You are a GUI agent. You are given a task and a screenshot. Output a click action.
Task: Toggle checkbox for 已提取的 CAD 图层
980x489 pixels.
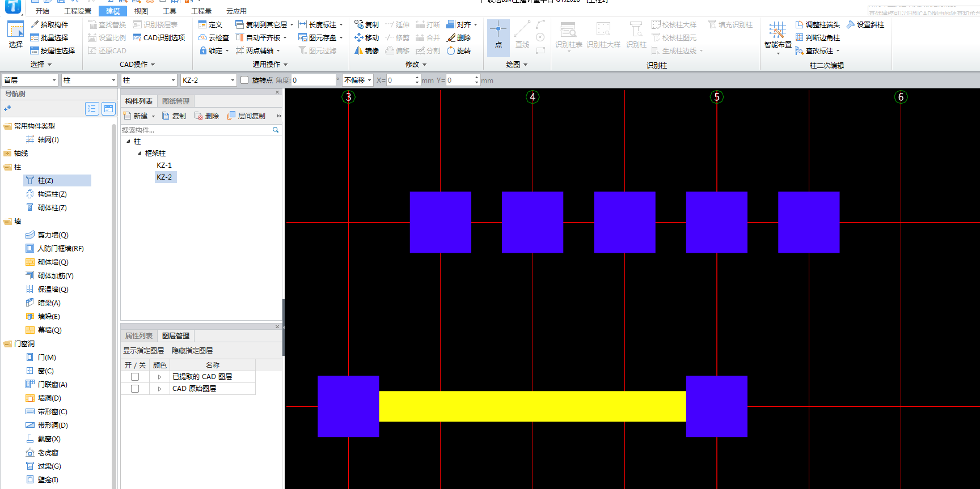[135, 377]
